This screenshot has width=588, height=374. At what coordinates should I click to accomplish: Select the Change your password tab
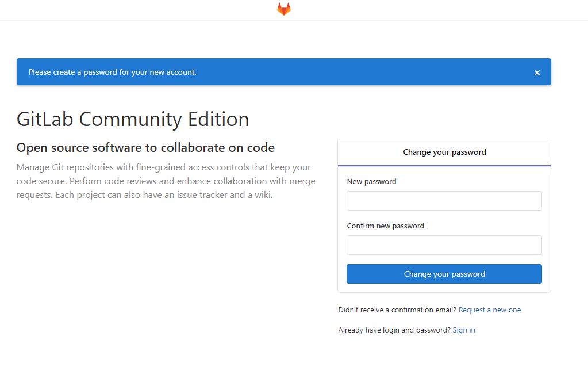[444, 152]
